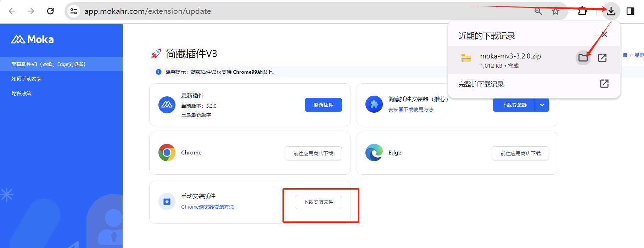Viewport: 644px width, 248px height.
Task: Click the 产品更 link at right edge
Action: click(633, 55)
